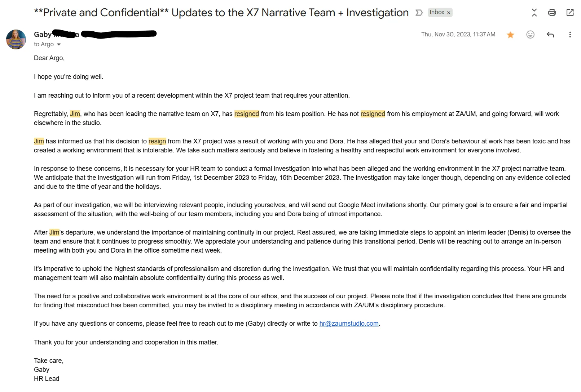Viewport: 581px width, 392px height.
Task: Add an emoji reaction to the message
Action: coord(530,35)
